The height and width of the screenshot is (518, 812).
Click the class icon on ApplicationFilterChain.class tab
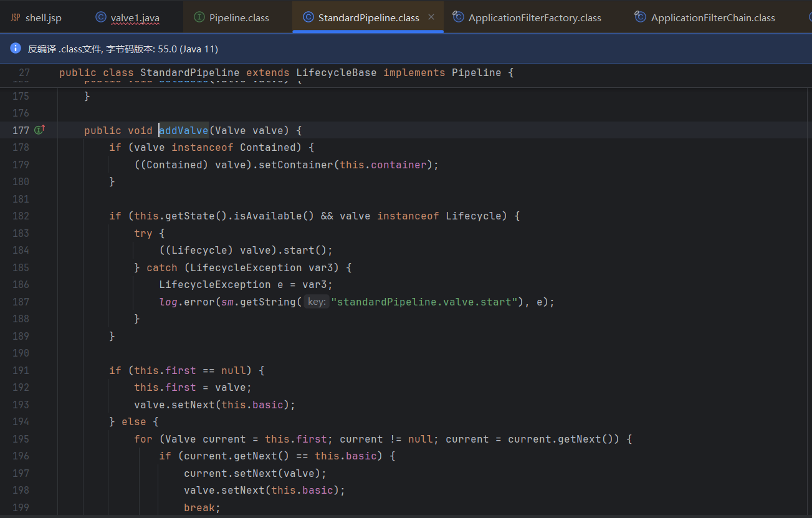(640, 17)
